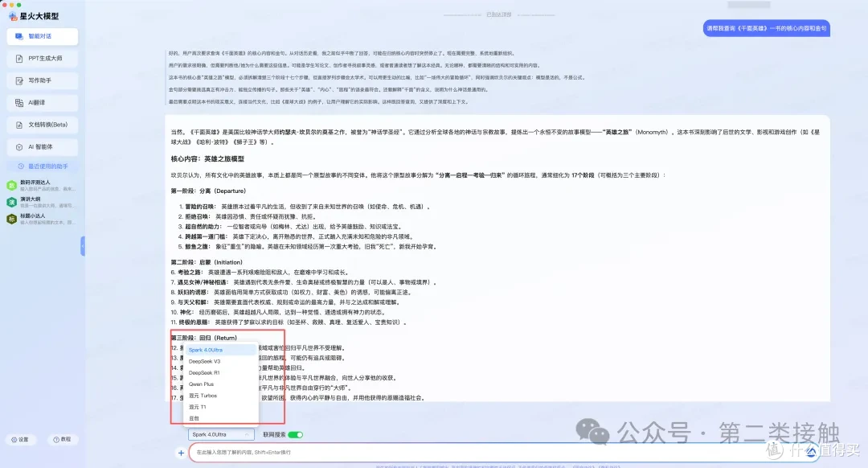868x468 pixels.
Task: Click the heading 核心内容：英雄之旅模型
Action: [207, 159]
